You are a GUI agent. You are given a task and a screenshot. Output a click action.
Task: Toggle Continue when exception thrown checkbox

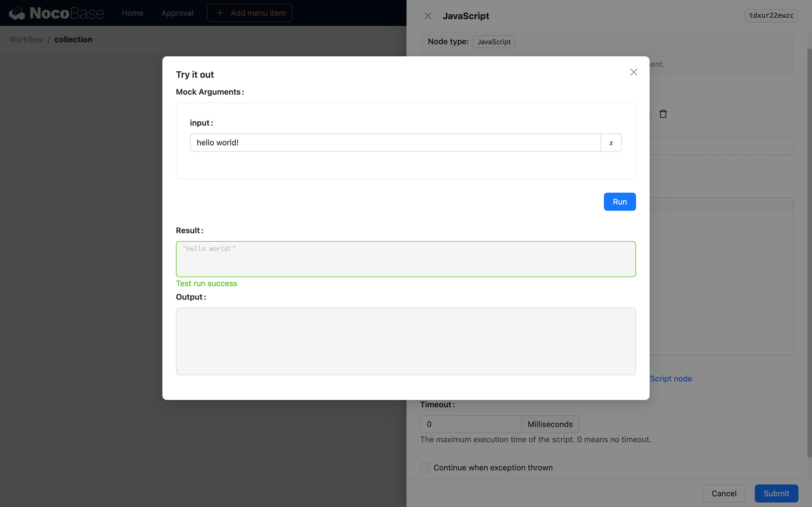[424, 468]
